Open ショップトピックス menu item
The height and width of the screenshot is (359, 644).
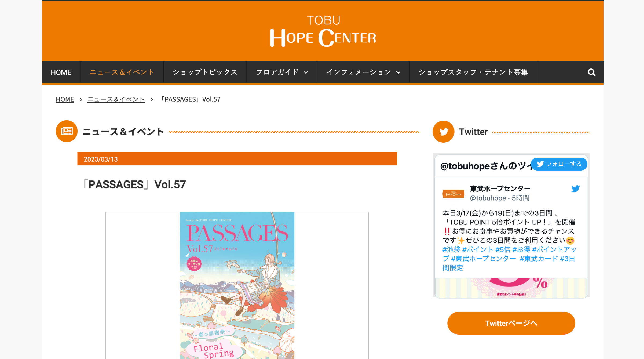tap(205, 72)
